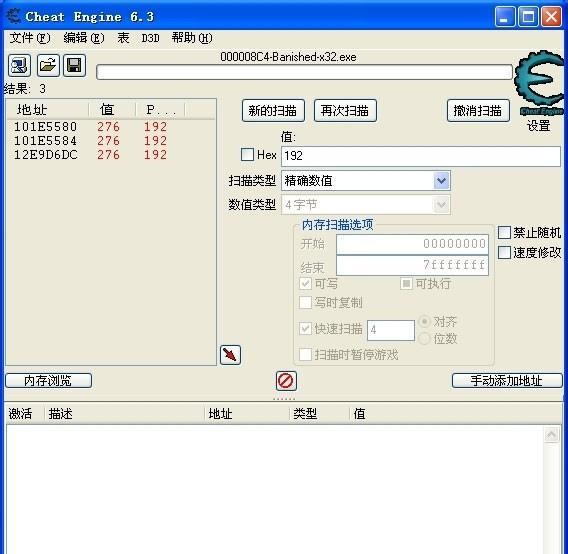Click the 值 column header in results
568x554 pixels.
[x=112, y=109]
